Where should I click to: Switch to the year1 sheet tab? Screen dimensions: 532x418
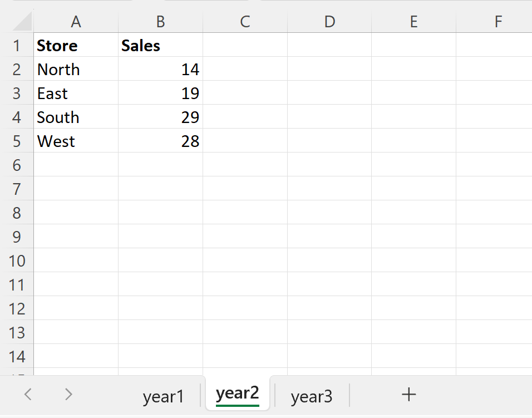[x=164, y=395]
